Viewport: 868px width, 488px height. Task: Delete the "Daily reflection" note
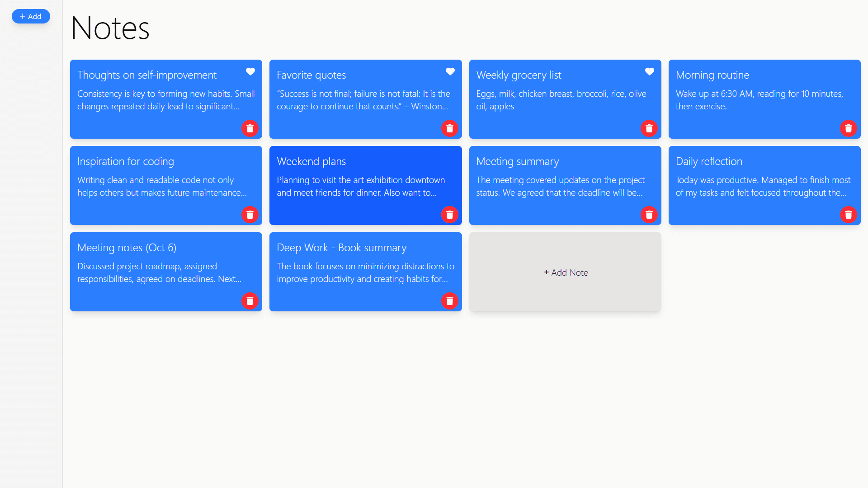point(849,215)
